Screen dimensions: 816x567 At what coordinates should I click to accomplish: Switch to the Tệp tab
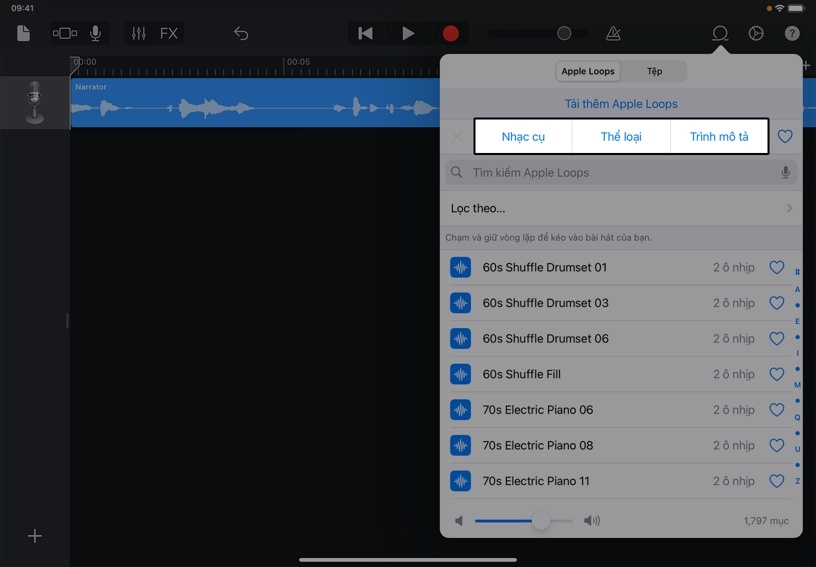click(654, 72)
